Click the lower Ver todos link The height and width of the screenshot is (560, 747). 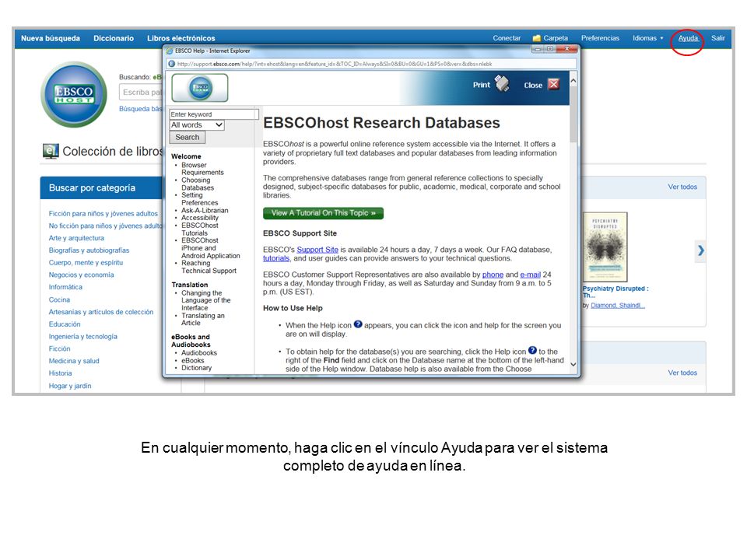point(682,373)
